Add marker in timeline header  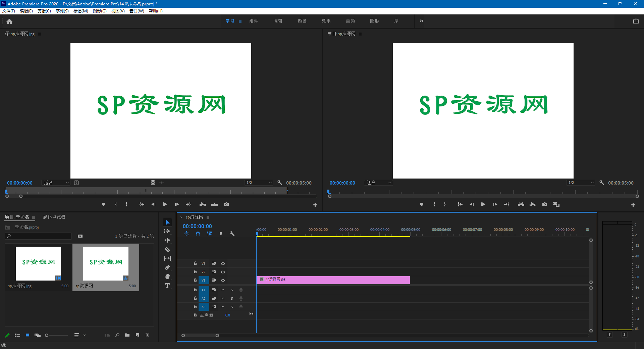(x=221, y=234)
